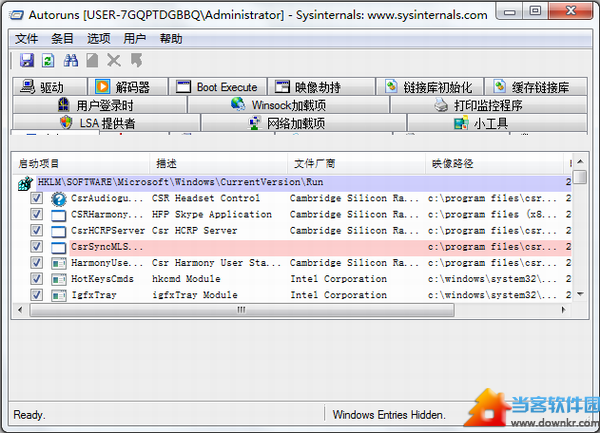The height and width of the screenshot is (433, 600).
Task: Click the 'HFP Skype Application' description
Action: click(212, 214)
